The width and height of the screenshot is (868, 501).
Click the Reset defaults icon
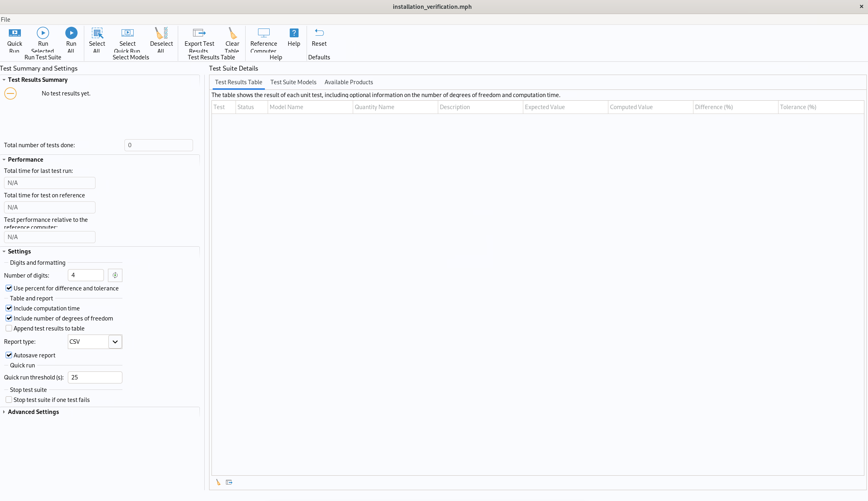(x=319, y=33)
